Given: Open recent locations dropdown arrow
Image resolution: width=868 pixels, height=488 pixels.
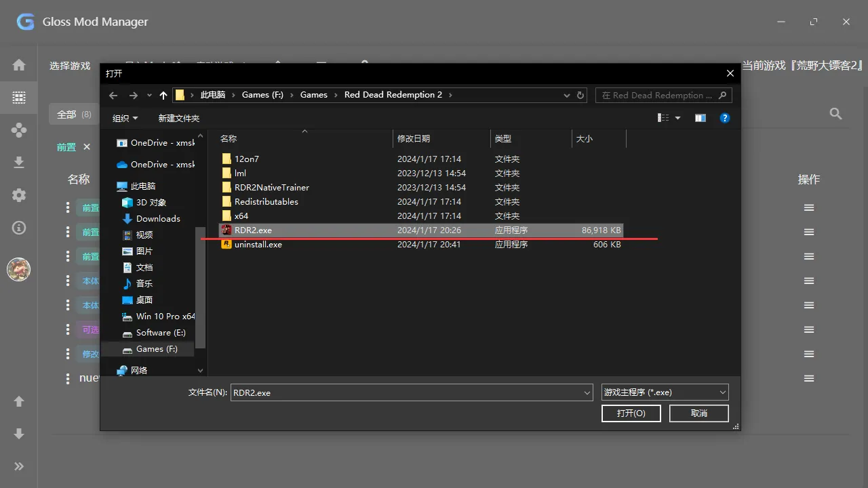Looking at the screenshot, I should pyautogui.click(x=149, y=96).
